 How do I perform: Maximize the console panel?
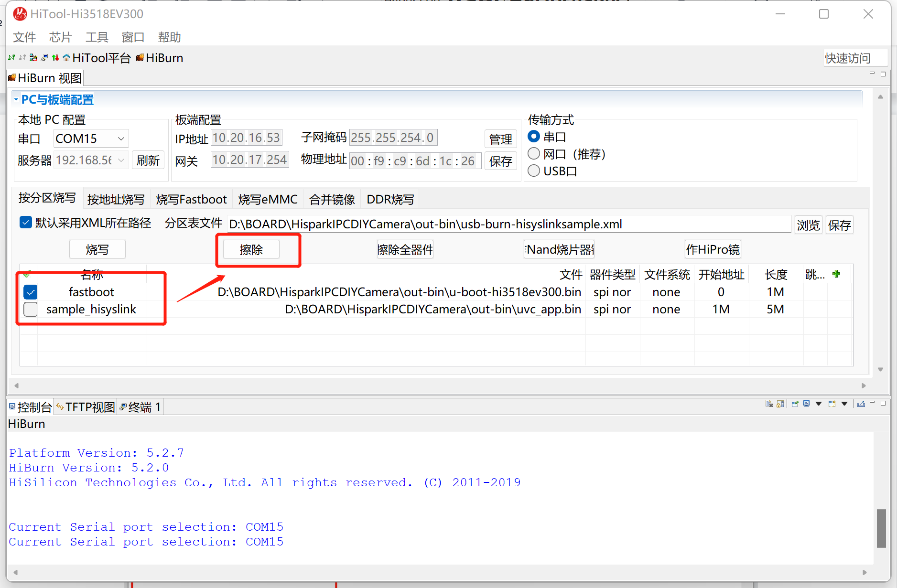[x=883, y=403]
